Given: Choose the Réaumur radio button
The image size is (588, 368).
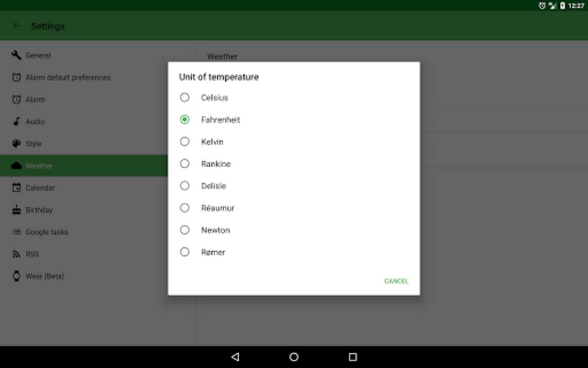Looking at the screenshot, I should pyautogui.click(x=184, y=208).
